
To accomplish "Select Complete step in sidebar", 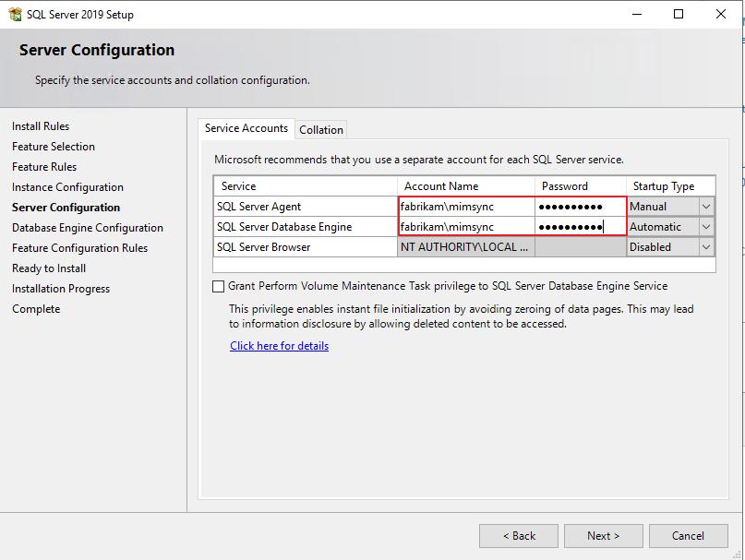I will (36, 309).
